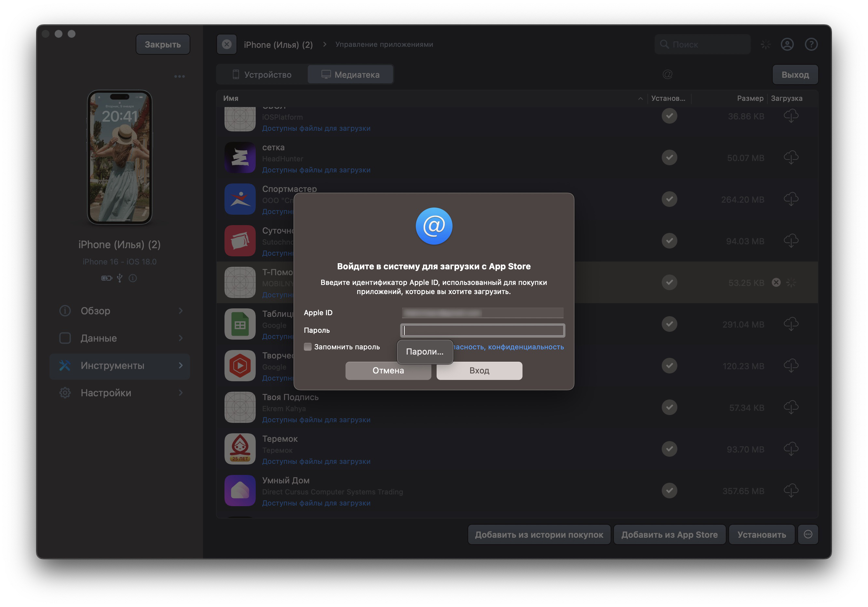Click Теремок app icon thumbnail

pos(240,449)
